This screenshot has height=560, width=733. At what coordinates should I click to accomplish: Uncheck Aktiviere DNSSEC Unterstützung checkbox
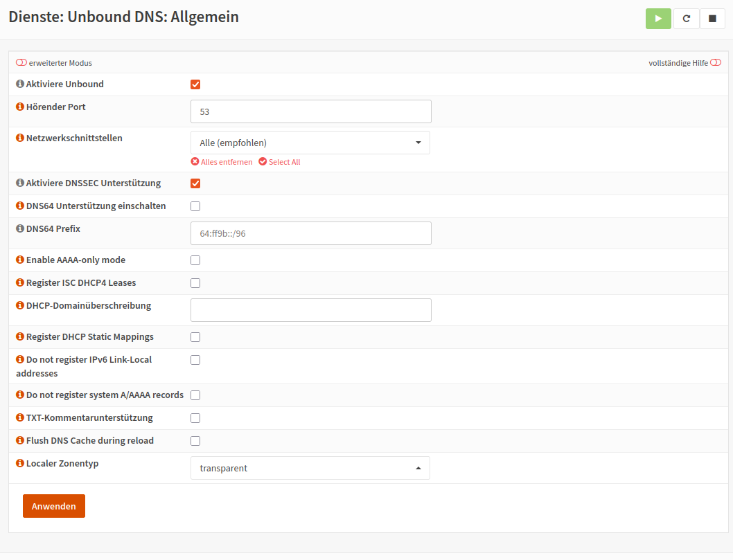(x=195, y=183)
